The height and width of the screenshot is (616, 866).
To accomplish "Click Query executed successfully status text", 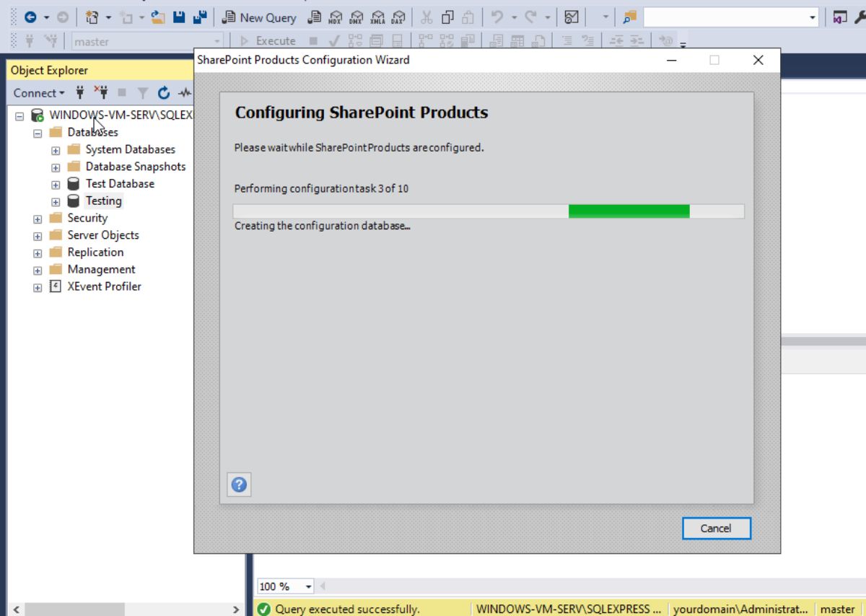I will 347,609.
